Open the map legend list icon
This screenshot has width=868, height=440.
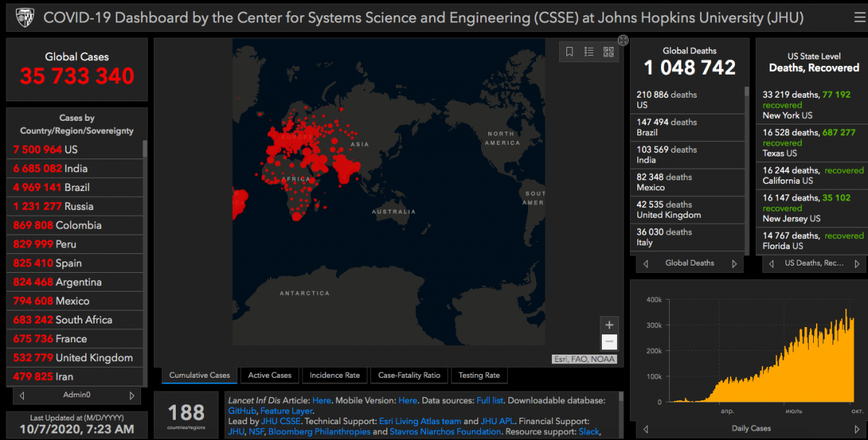point(589,51)
